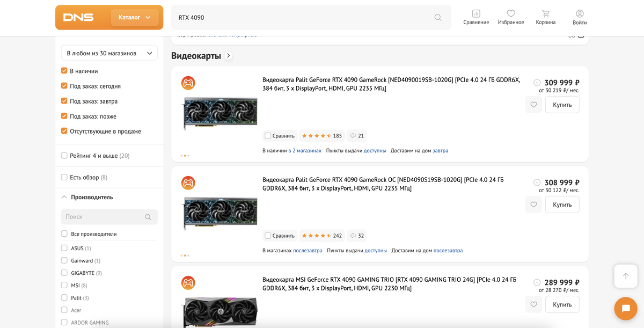The image size is (644, 328).
Task: Enable Рейтинг 4 и выше filter
Action: (x=64, y=156)
